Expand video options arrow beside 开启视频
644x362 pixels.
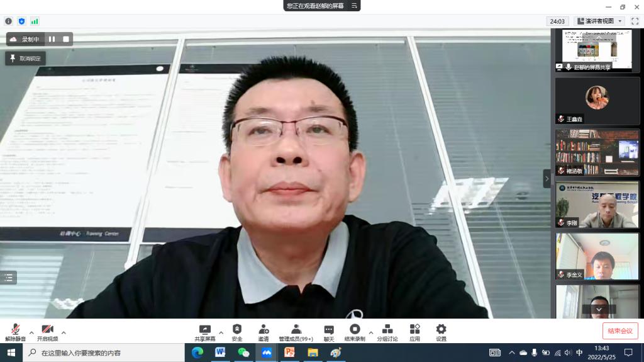[64, 332]
